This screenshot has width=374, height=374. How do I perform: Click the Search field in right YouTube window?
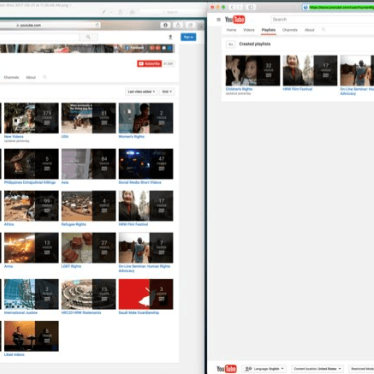click(x=322, y=20)
